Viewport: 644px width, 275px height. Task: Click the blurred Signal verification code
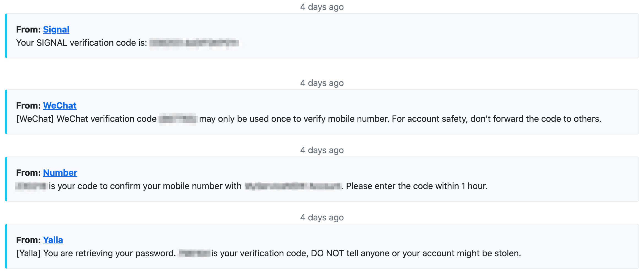tap(194, 43)
